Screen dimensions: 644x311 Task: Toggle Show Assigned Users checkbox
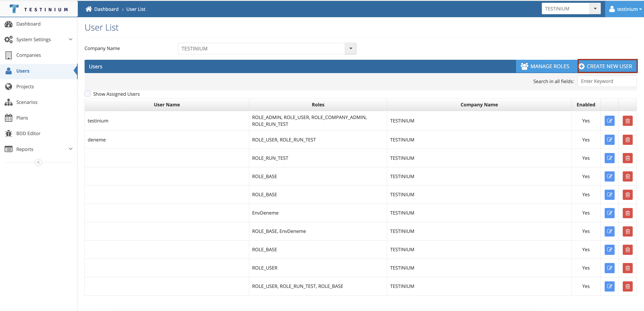88,93
